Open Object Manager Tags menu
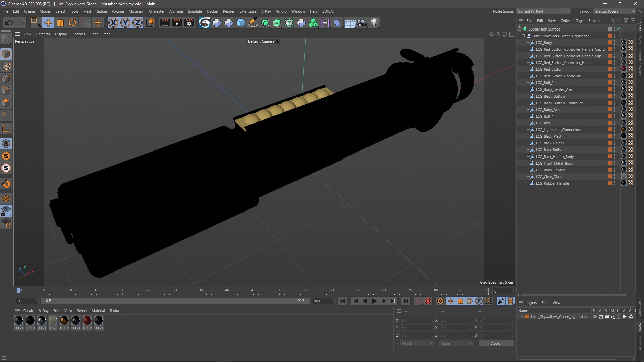 [580, 21]
